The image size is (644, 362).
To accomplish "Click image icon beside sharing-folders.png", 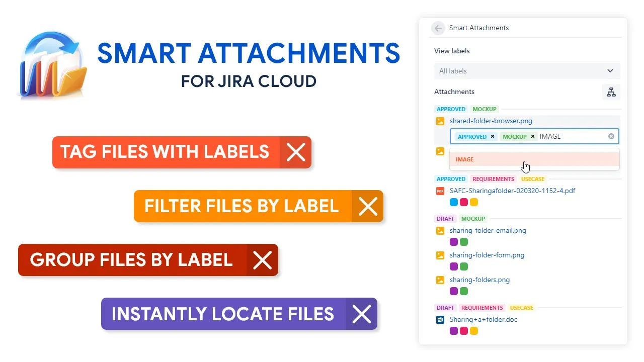I will (440, 280).
